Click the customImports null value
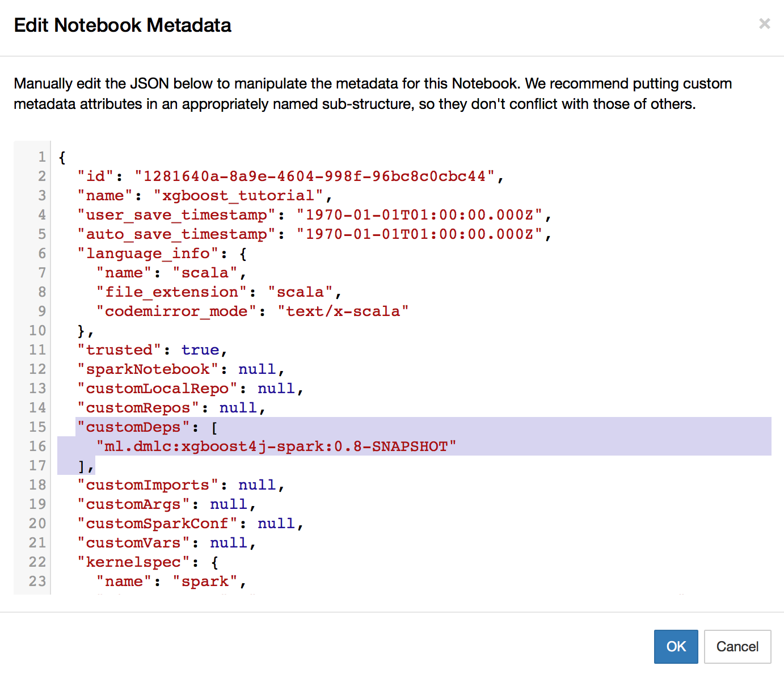The height and width of the screenshot is (674, 784). pyautogui.click(x=257, y=485)
